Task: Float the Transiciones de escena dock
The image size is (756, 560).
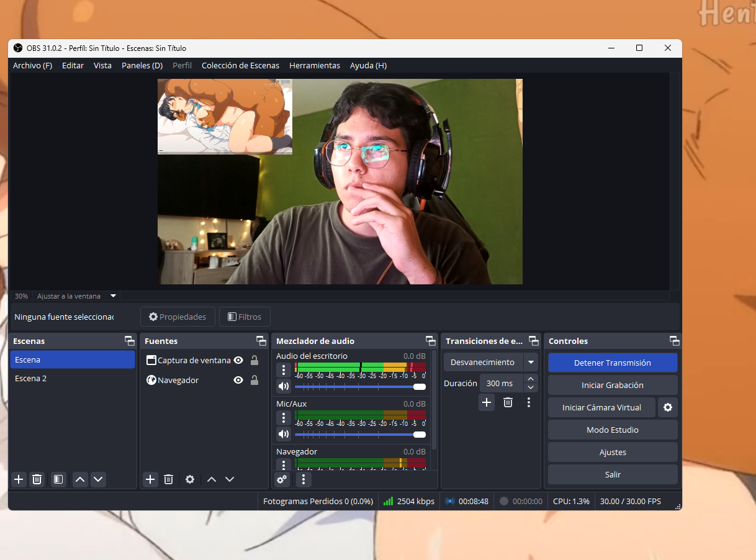Action: coord(533,341)
